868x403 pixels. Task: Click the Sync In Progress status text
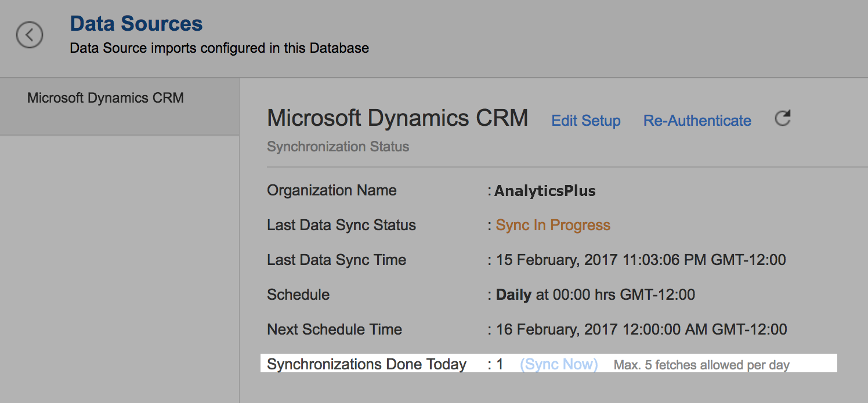553,225
